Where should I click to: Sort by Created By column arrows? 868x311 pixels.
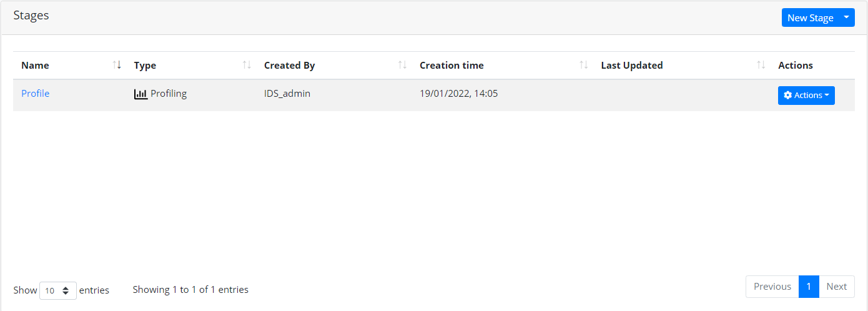click(x=402, y=65)
